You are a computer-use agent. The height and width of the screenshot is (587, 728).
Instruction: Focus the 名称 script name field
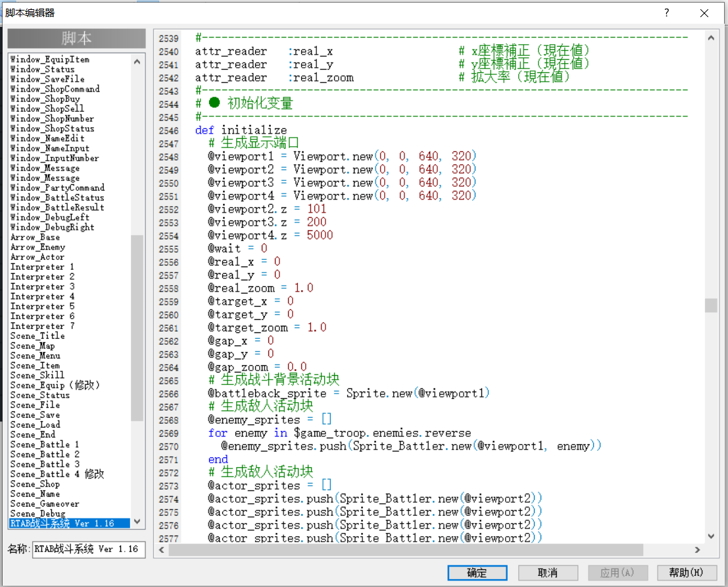[x=89, y=549]
